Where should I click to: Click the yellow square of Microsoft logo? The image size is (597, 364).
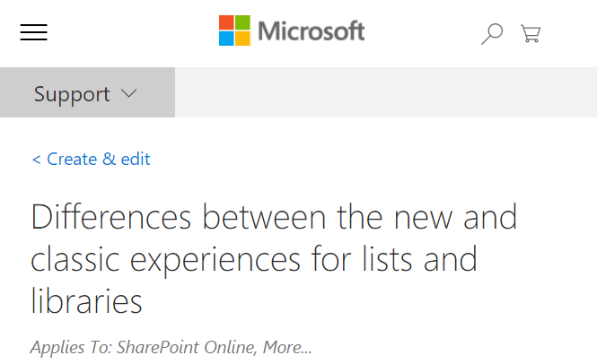click(x=243, y=39)
